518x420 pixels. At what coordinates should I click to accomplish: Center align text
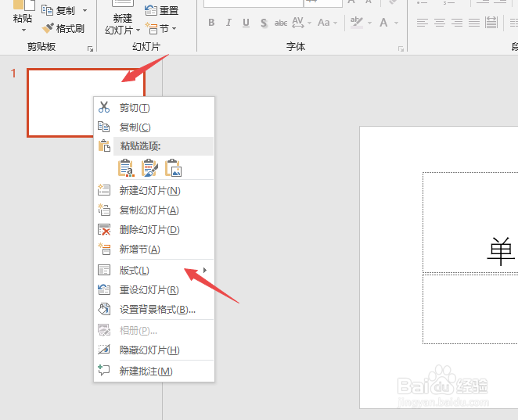440,23
